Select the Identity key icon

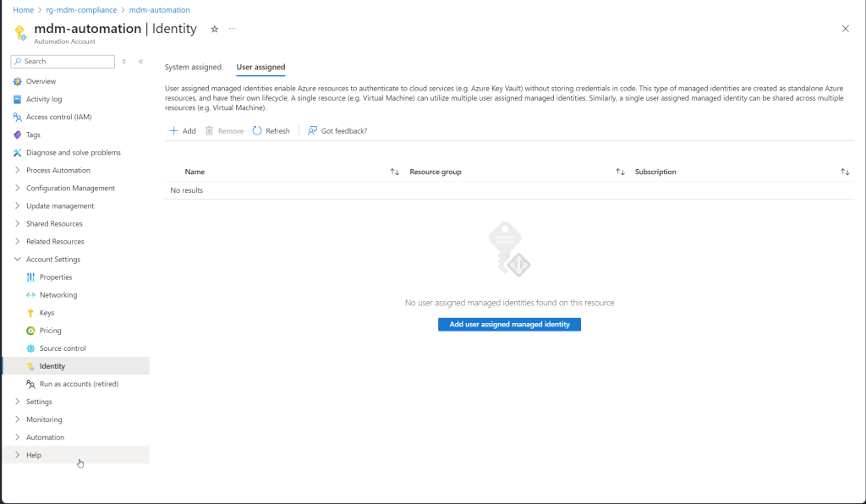(x=30, y=366)
